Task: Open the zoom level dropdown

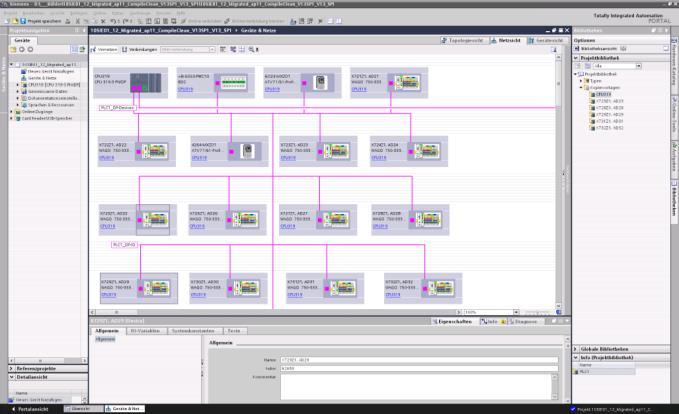Action: click(516, 312)
